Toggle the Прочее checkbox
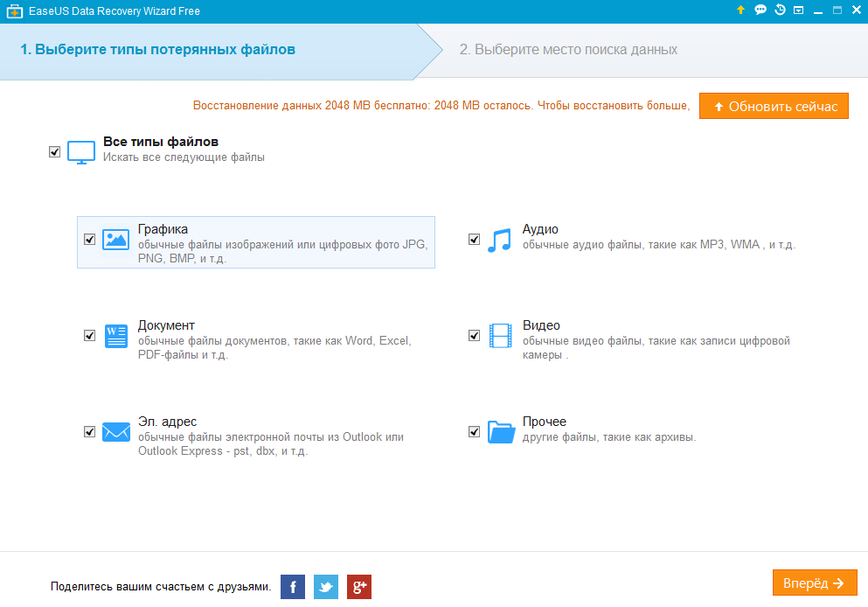This screenshot has width=868, height=607. (x=474, y=432)
